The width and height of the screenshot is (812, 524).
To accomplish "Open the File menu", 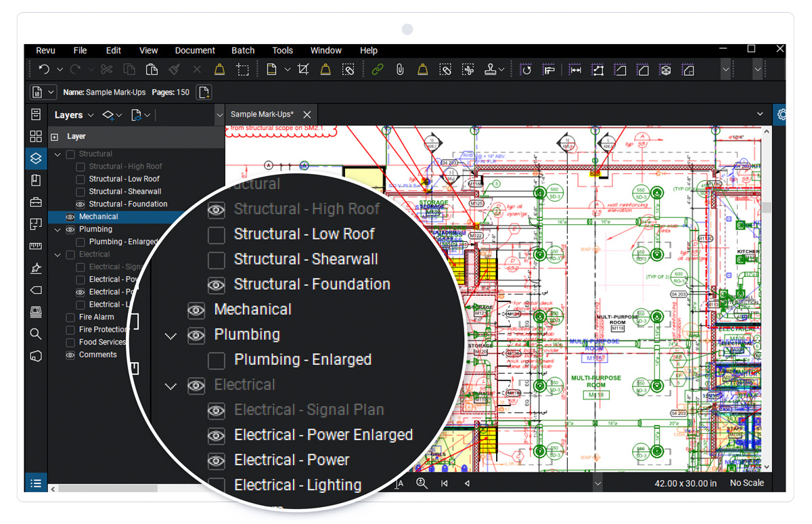I will tap(81, 51).
